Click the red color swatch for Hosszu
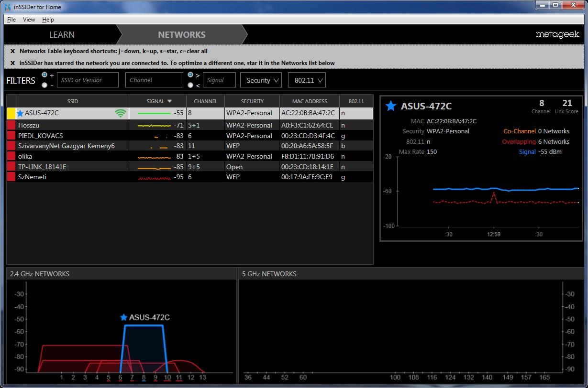This screenshot has width=588, height=388. pyautogui.click(x=11, y=125)
